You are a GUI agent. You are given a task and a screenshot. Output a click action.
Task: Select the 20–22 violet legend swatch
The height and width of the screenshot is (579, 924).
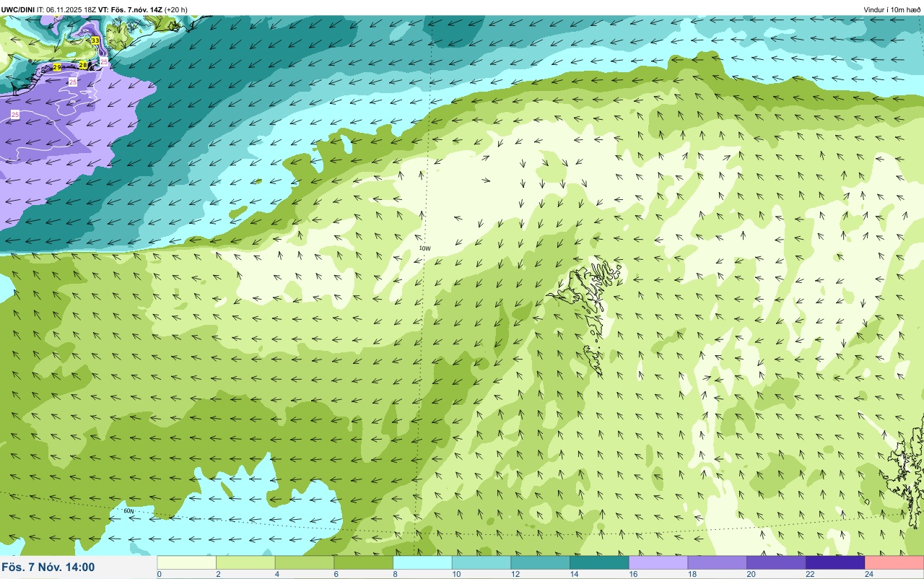(x=777, y=562)
